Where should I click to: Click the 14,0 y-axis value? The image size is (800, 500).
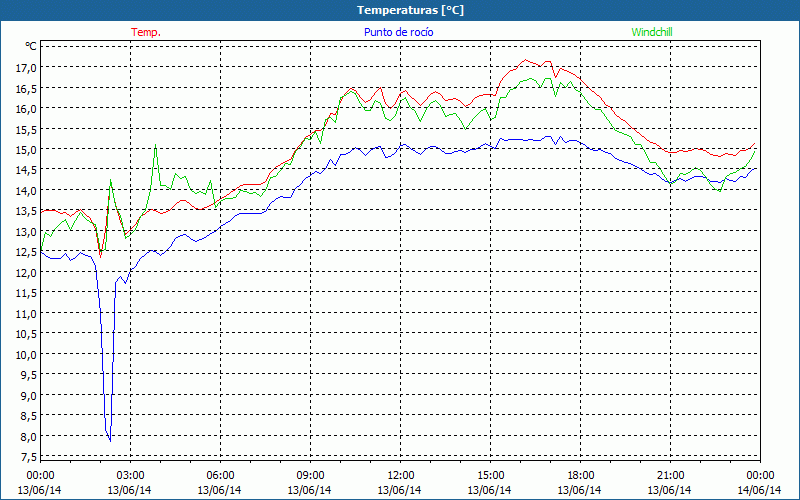pyautogui.click(x=27, y=190)
